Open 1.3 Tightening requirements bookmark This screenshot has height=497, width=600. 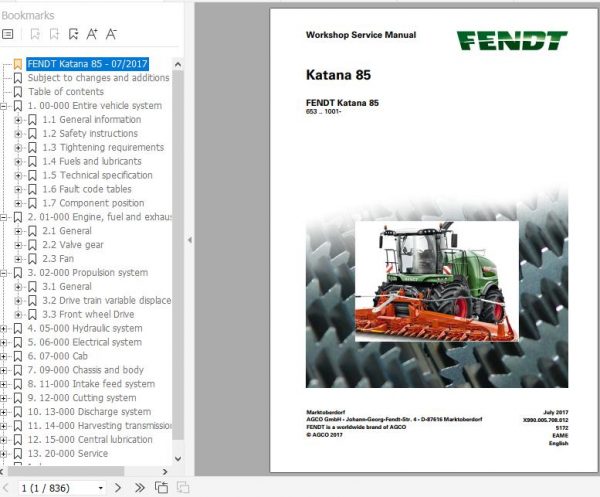click(103, 147)
